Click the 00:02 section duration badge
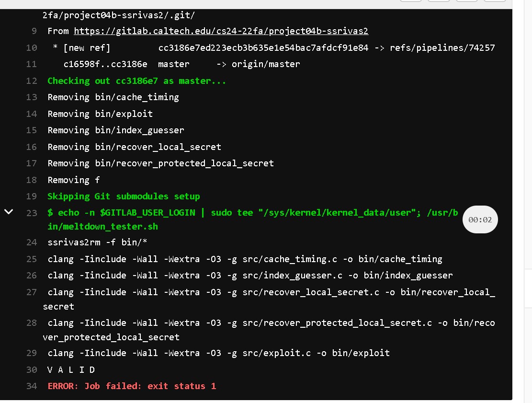 click(480, 220)
